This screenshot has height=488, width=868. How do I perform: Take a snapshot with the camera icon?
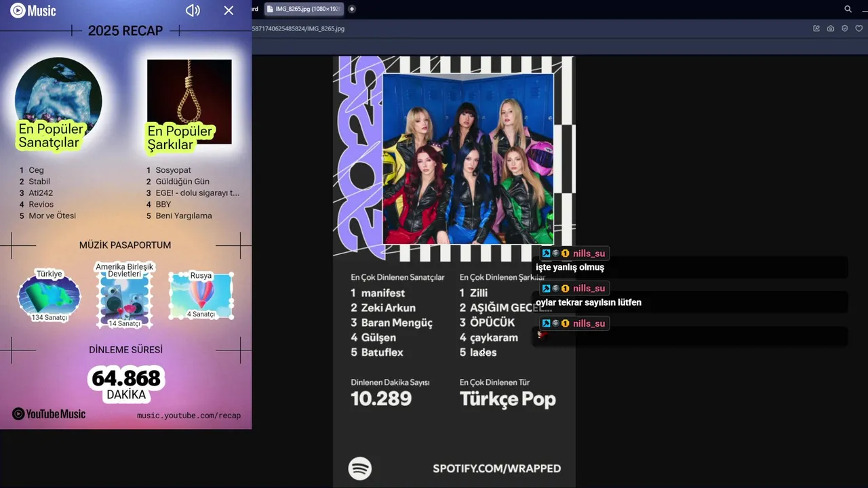pos(831,28)
